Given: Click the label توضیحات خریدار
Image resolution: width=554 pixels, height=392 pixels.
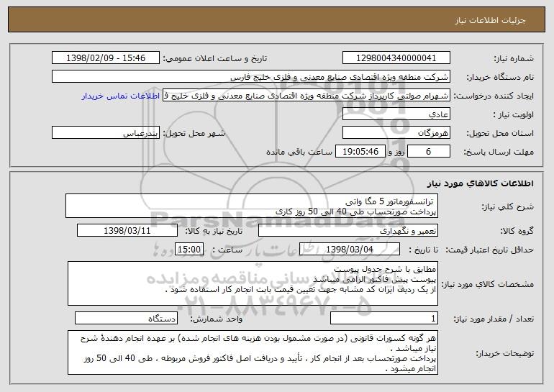Looking at the screenshot, I should click(x=504, y=353).
